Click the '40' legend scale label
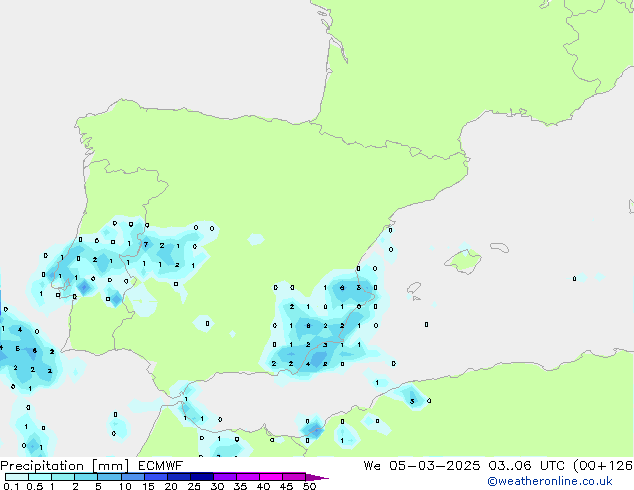This screenshot has height=490, width=634. click(x=263, y=486)
